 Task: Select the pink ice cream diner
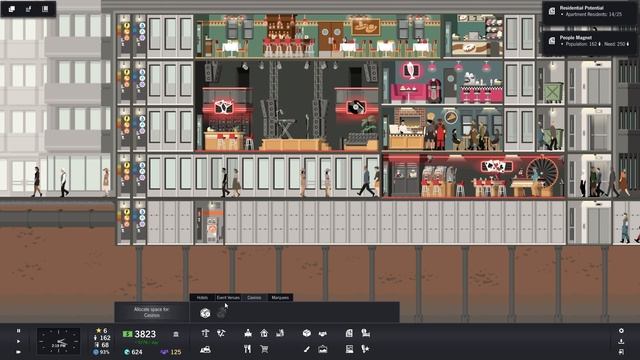point(442,82)
